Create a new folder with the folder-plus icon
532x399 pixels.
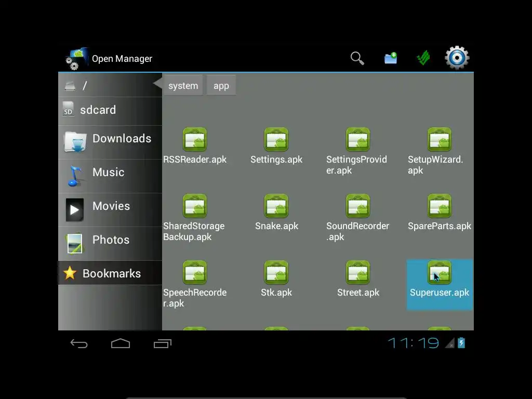click(391, 58)
